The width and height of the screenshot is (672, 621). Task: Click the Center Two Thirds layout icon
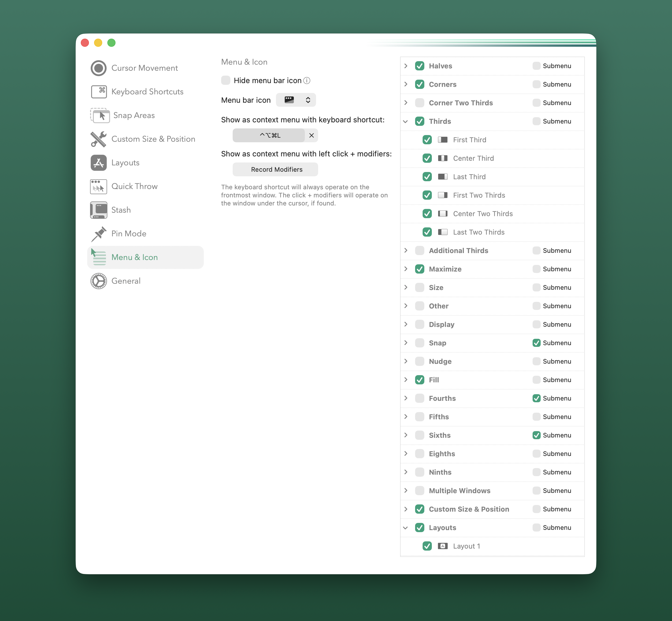pyautogui.click(x=443, y=214)
